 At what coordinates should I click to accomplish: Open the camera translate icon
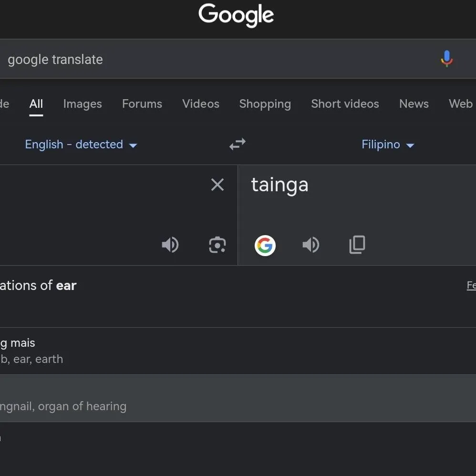pyautogui.click(x=217, y=245)
